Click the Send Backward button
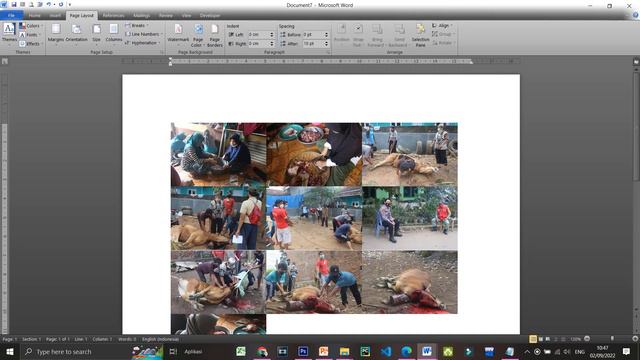 click(399, 35)
